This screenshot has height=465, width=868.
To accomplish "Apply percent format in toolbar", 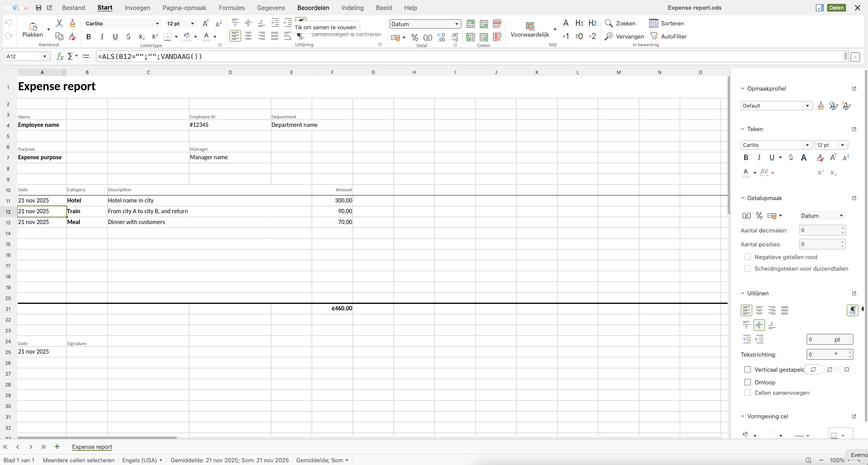I will tap(415, 37).
